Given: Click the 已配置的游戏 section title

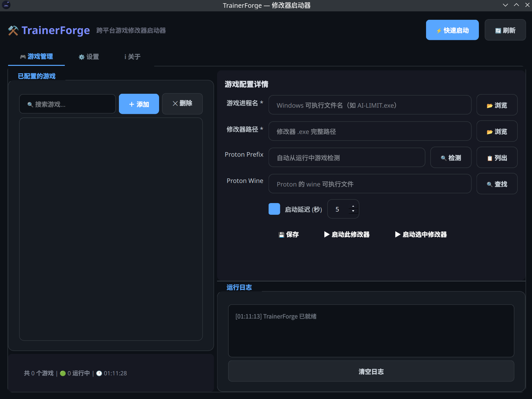Looking at the screenshot, I should coord(37,76).
